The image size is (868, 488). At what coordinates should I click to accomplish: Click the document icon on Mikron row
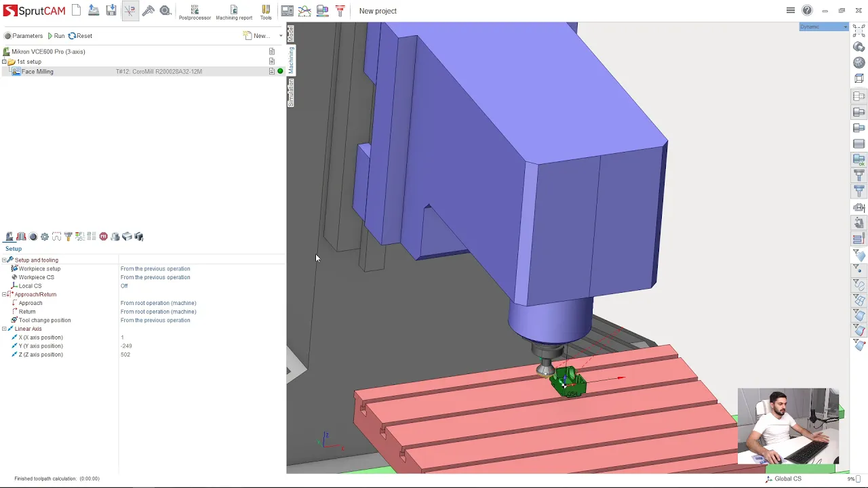click(x=272, y=52)
